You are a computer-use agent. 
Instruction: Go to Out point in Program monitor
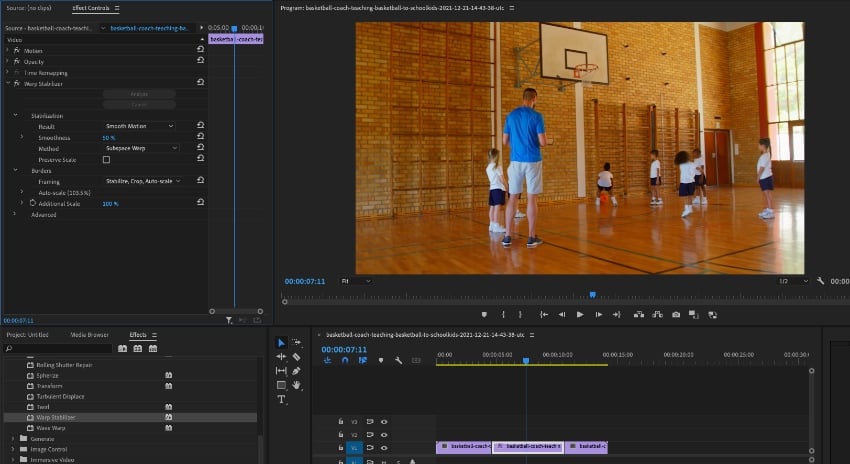[x=616, y=314]
